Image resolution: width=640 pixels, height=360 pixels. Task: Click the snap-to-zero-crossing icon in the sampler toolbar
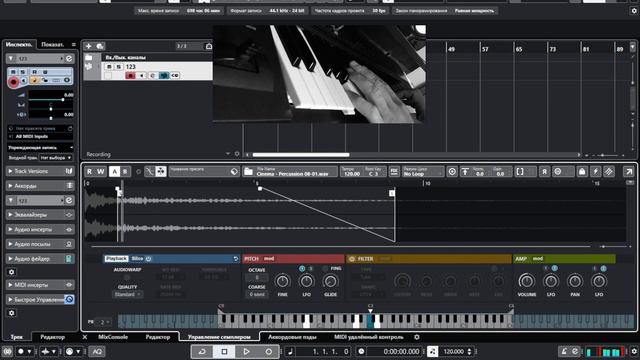(161, 171)
